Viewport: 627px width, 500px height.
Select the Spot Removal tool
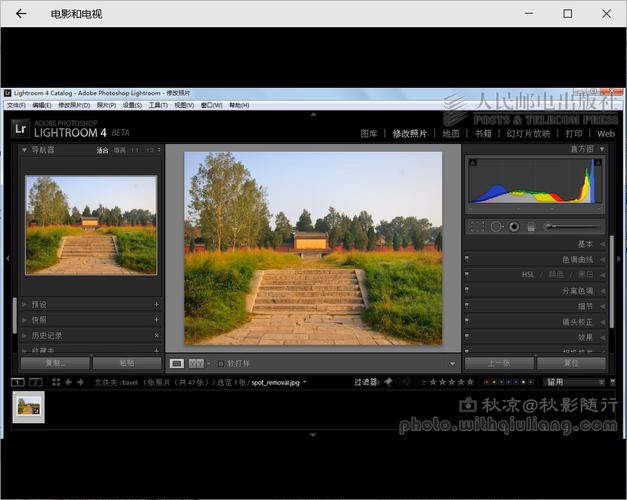[495, 227]
